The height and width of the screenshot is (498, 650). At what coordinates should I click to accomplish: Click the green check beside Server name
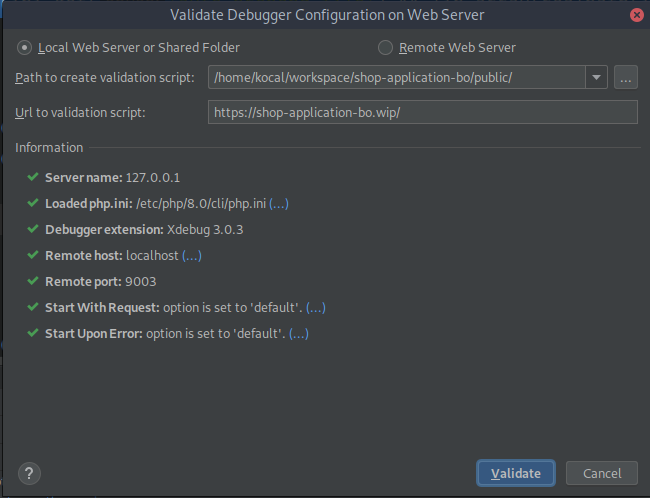click(x=33, y=177)
